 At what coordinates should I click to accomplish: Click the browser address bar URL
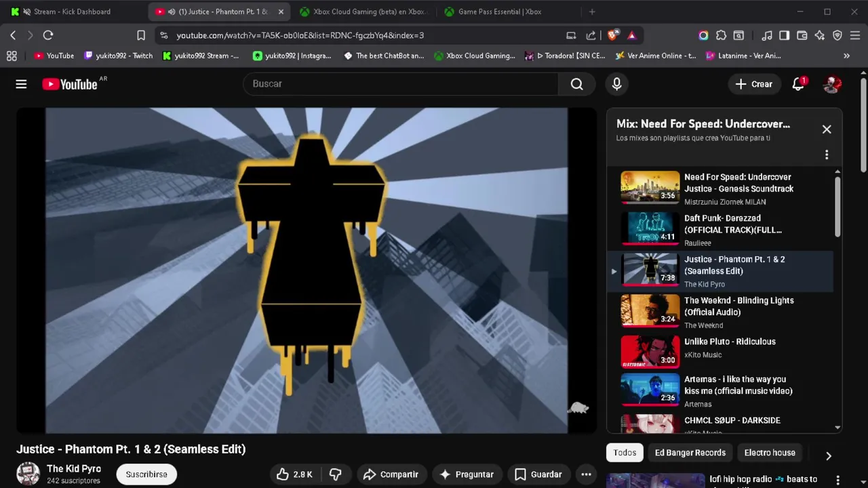300,35
